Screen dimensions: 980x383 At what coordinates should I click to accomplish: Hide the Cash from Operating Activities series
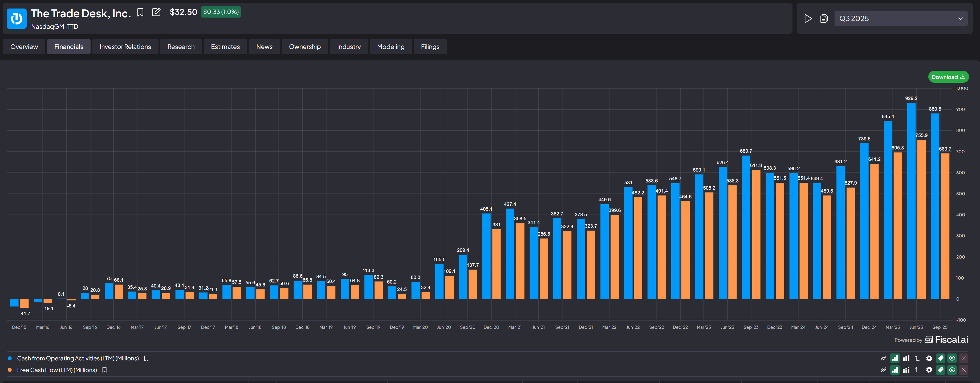pyautogui.click(x=952, y=358)
